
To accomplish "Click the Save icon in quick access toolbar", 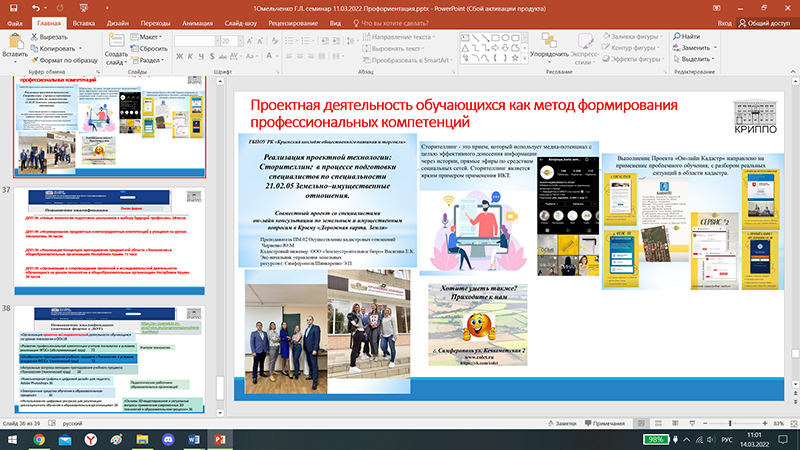I will click(x=14, y=8).
